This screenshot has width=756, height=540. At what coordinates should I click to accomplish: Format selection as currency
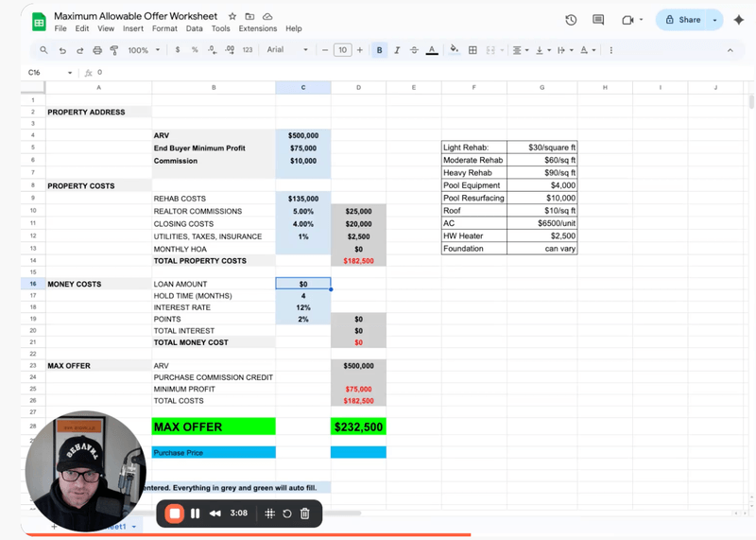pos(178,50)
